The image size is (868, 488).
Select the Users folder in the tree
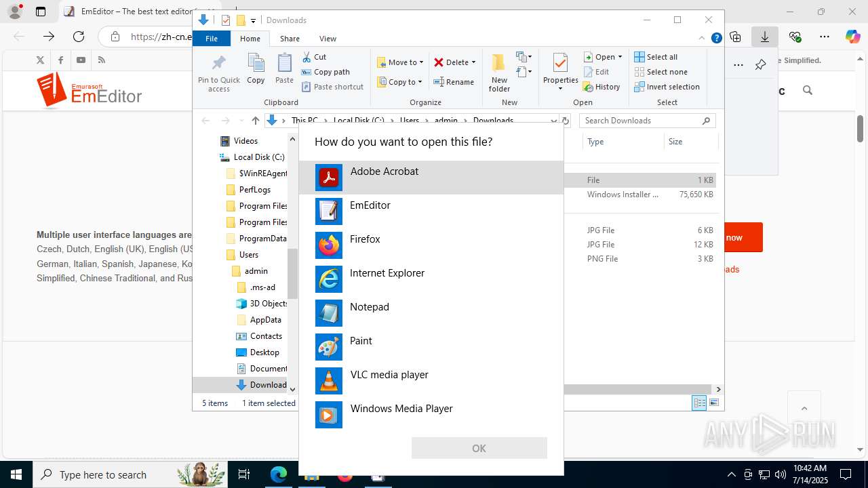coord(248,255)
